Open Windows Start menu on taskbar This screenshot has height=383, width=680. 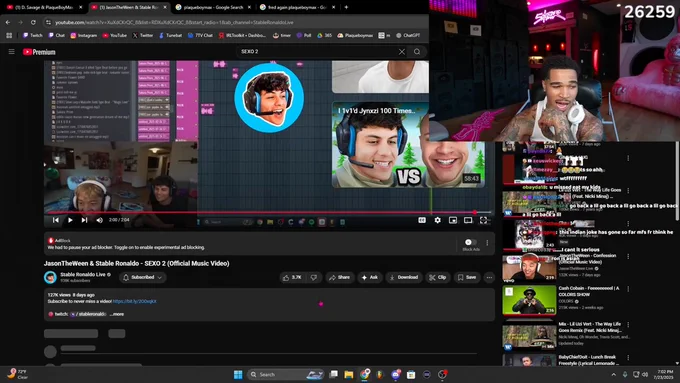coord(238,374)
